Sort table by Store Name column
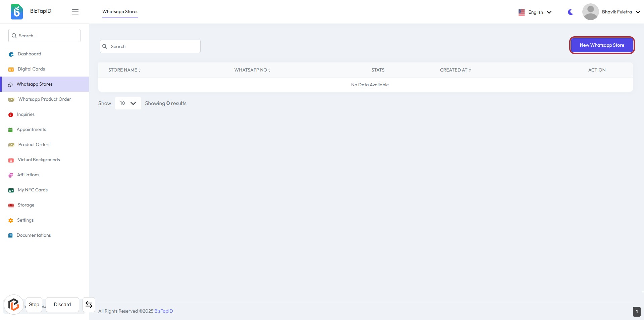 (x=124, y=70)
